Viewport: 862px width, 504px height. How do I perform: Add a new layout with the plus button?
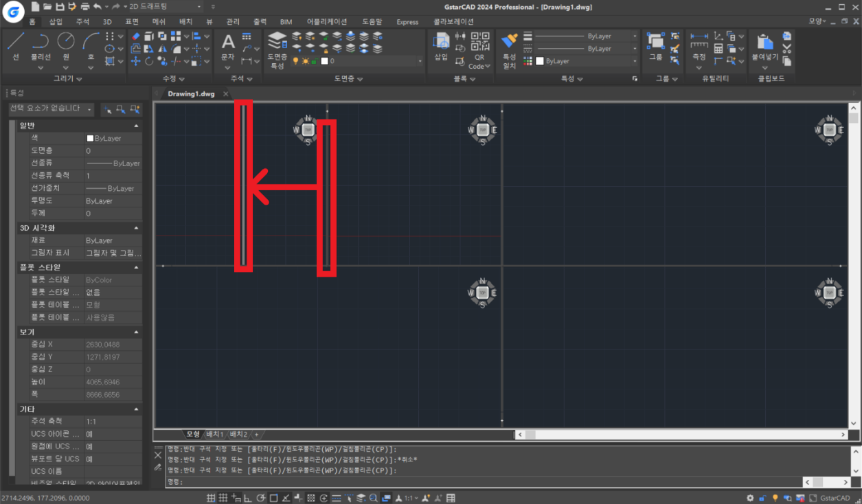coord(256,435)
